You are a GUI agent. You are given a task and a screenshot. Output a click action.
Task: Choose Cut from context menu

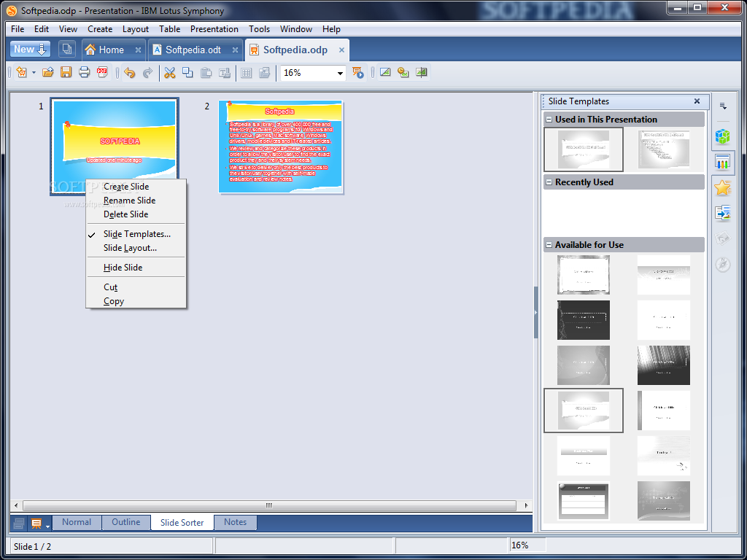click(136, 287)
